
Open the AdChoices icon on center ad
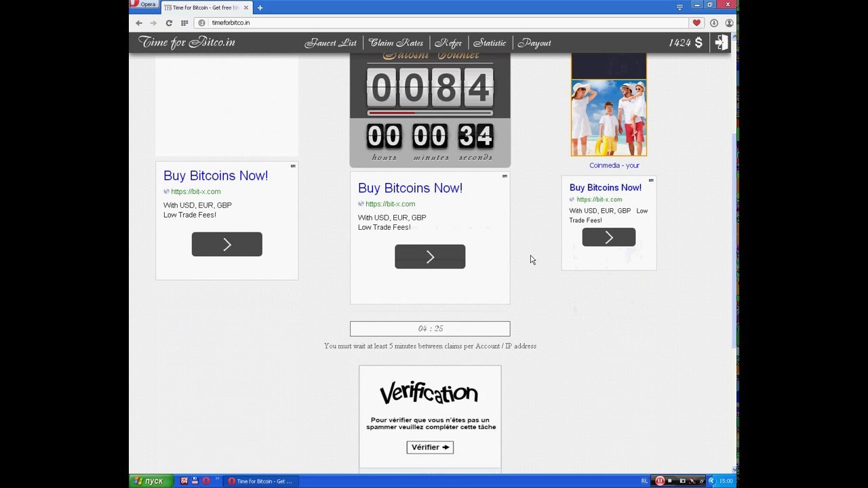coord(505,176)
